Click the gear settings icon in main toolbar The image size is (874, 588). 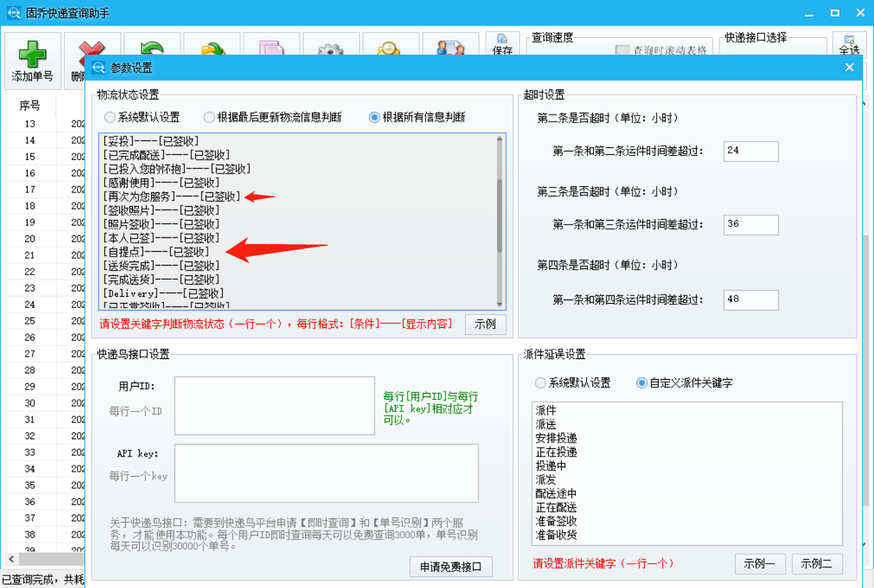[x=330, y=50]
